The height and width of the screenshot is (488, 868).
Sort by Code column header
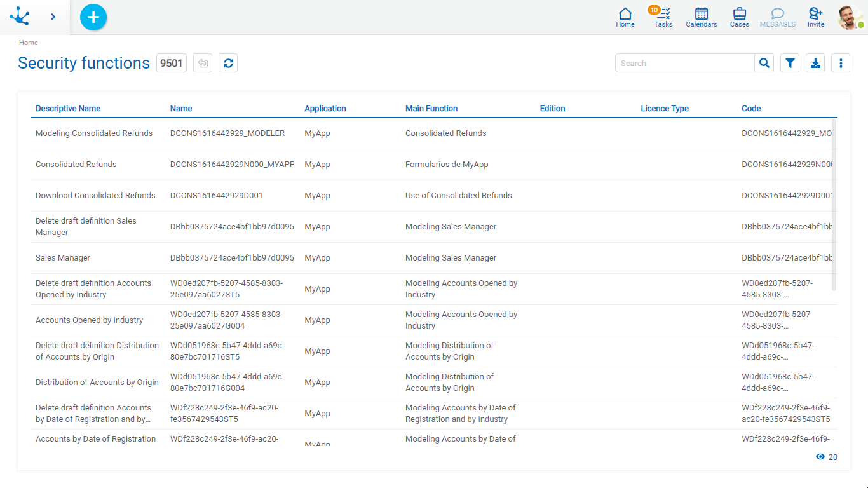coord(751,109)
